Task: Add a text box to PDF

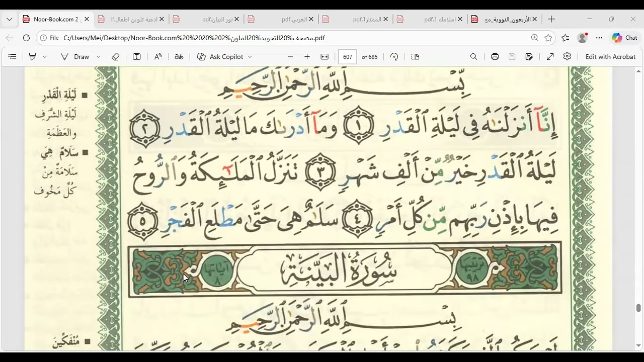Action: point(136,57)
